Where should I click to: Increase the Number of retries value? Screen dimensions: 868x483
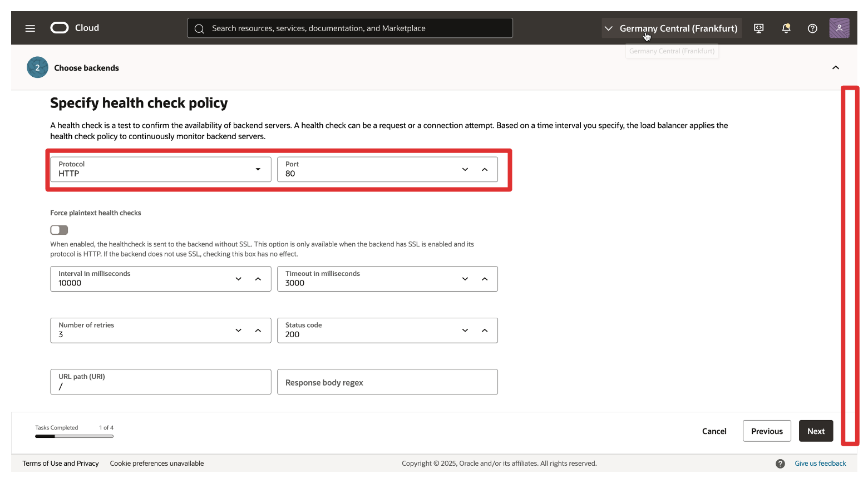258,331
